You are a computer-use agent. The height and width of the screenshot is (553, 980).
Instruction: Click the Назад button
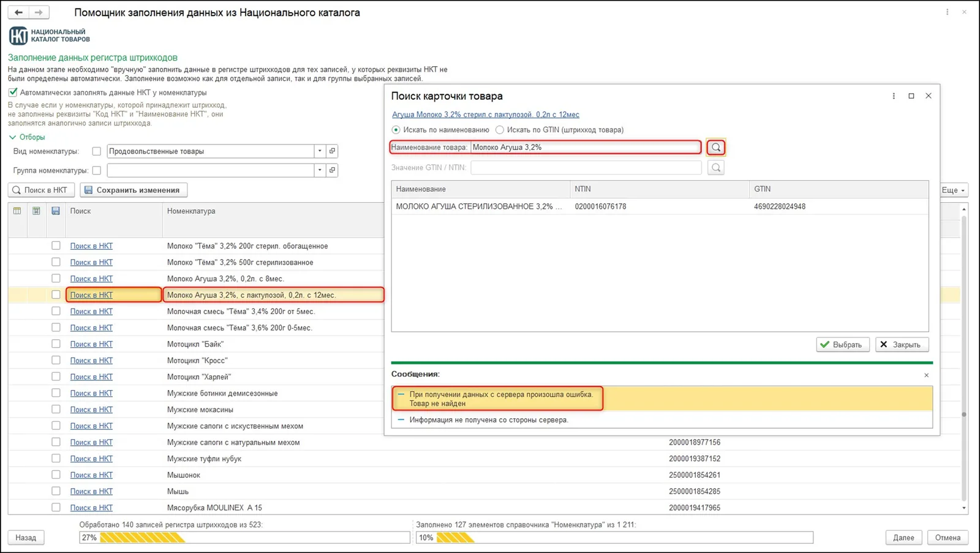coord(26,538)
